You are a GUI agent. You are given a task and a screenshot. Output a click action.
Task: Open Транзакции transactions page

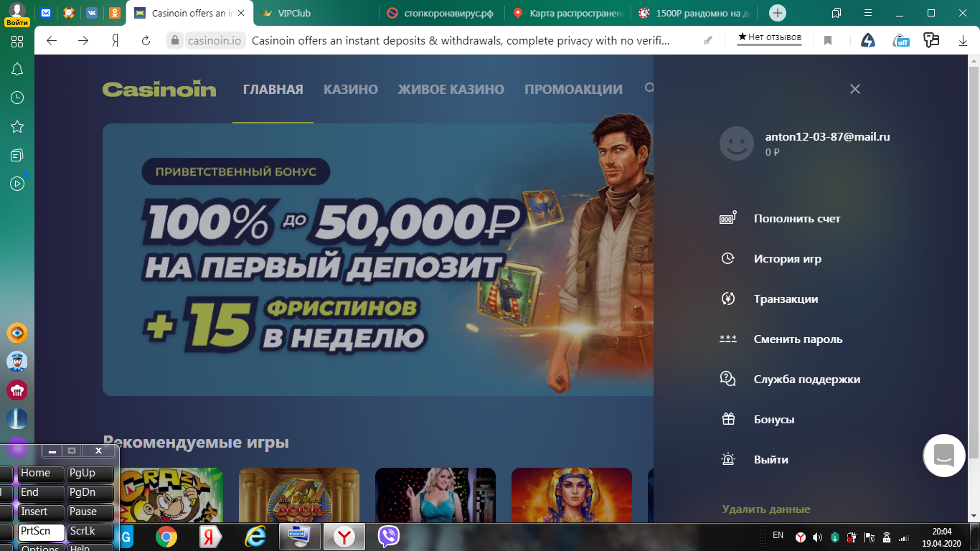point(786,299)
